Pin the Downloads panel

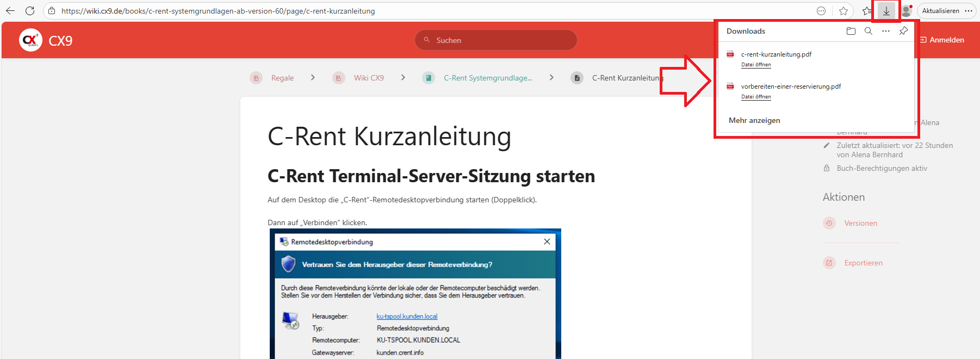[x=903, y=31]
